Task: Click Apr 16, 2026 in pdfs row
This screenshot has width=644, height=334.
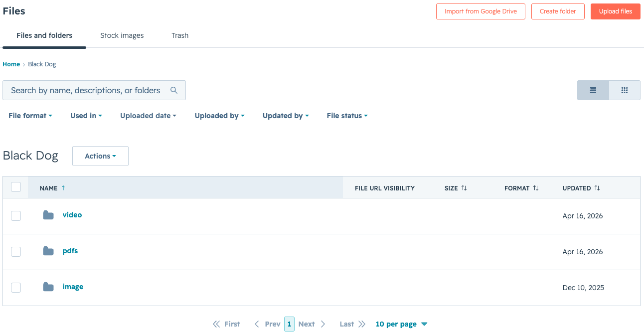Action: [583, 252]
